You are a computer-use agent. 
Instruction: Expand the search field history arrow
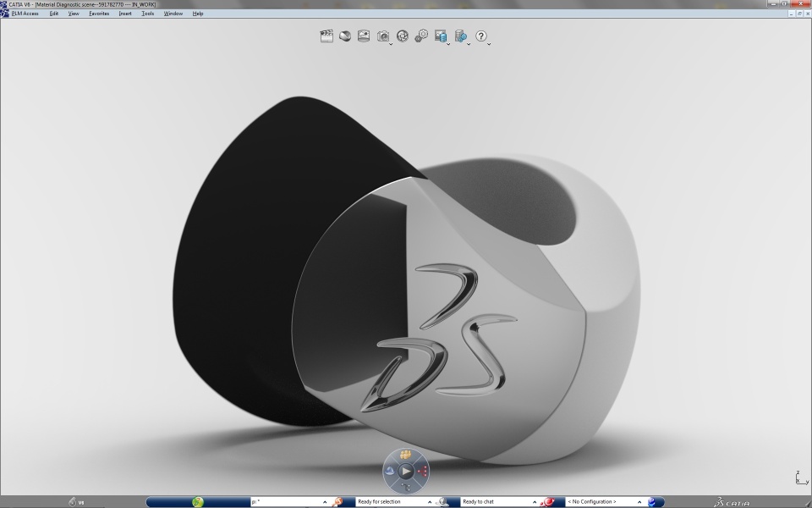pyautogui.click(x=325, y=502)
